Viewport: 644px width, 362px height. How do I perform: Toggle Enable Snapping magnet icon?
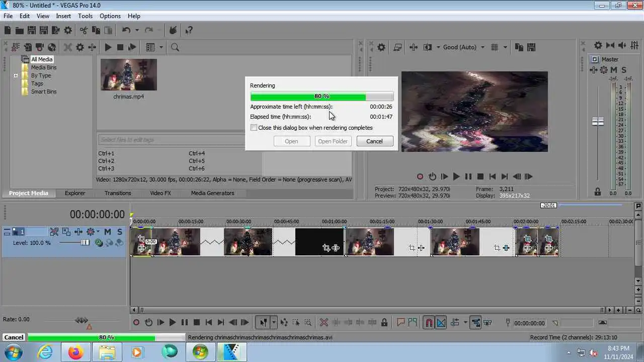tap(429, 323)
